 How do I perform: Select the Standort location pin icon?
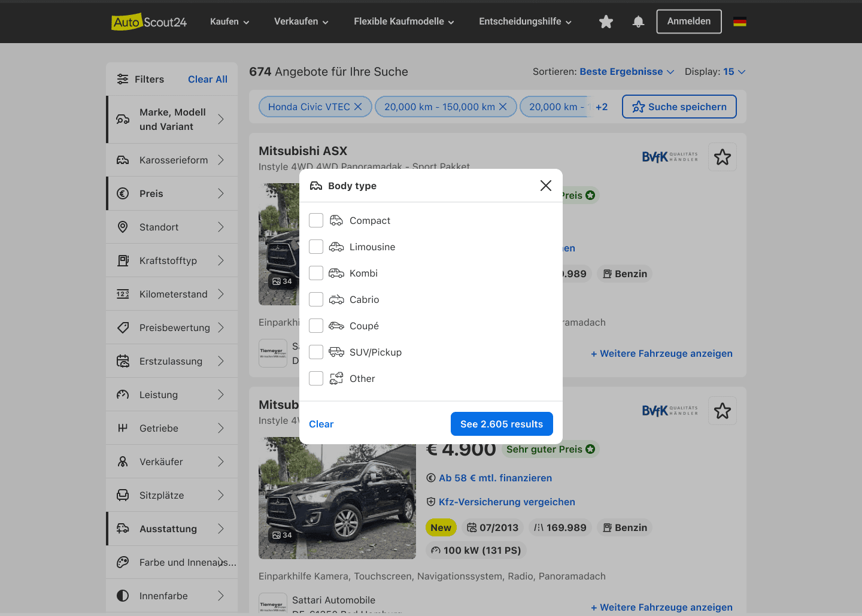click(123, 227)
